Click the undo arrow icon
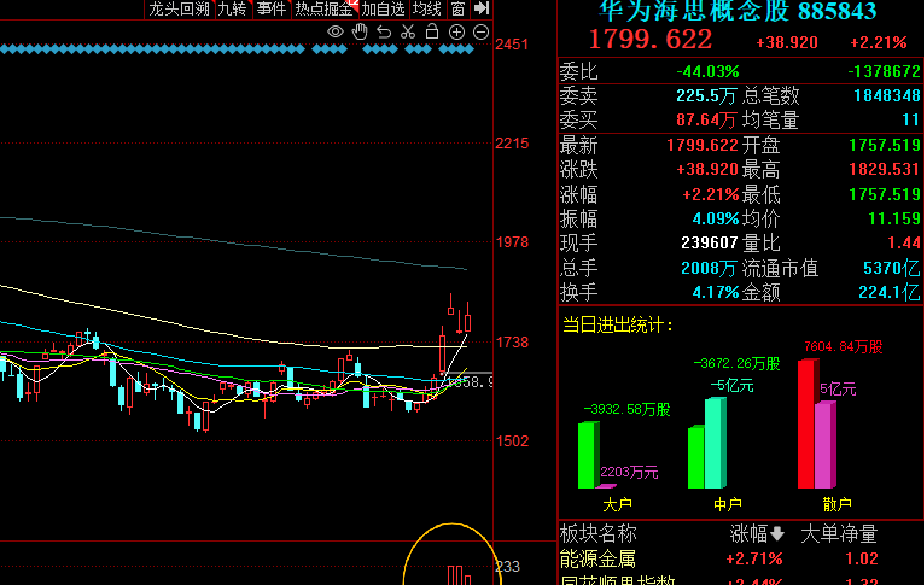 (384, 32)
